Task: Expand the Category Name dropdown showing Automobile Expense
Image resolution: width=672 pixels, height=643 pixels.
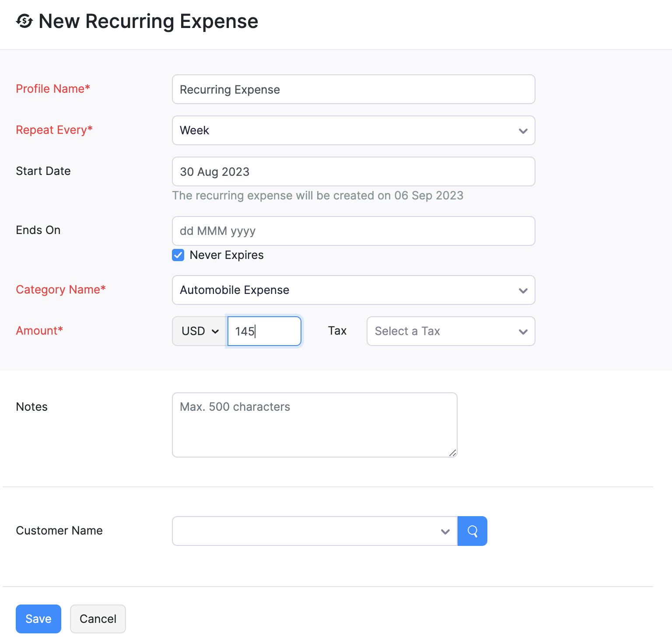Action: [x=353, y=290]
